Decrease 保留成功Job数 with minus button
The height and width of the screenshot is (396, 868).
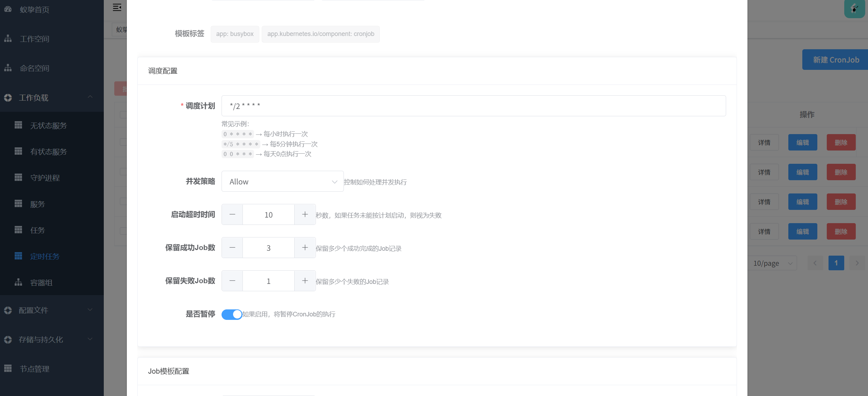pos(232,248)
